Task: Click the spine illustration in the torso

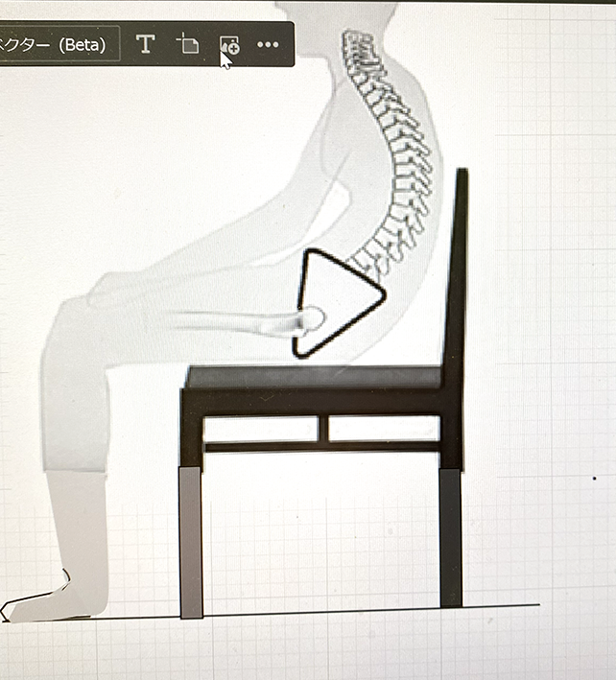Action: click(389, 144)
